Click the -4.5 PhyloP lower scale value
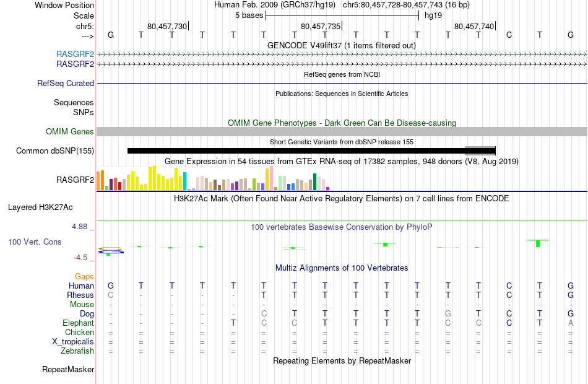The width and height of the screenshot is (588, 384). (80, 258)
